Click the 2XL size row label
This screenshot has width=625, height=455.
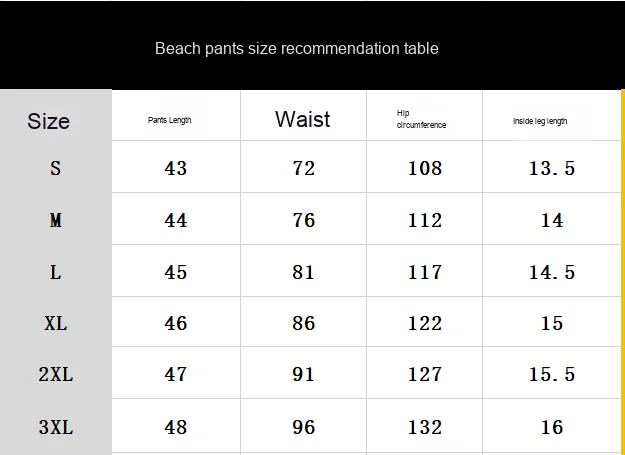[56, 375]
